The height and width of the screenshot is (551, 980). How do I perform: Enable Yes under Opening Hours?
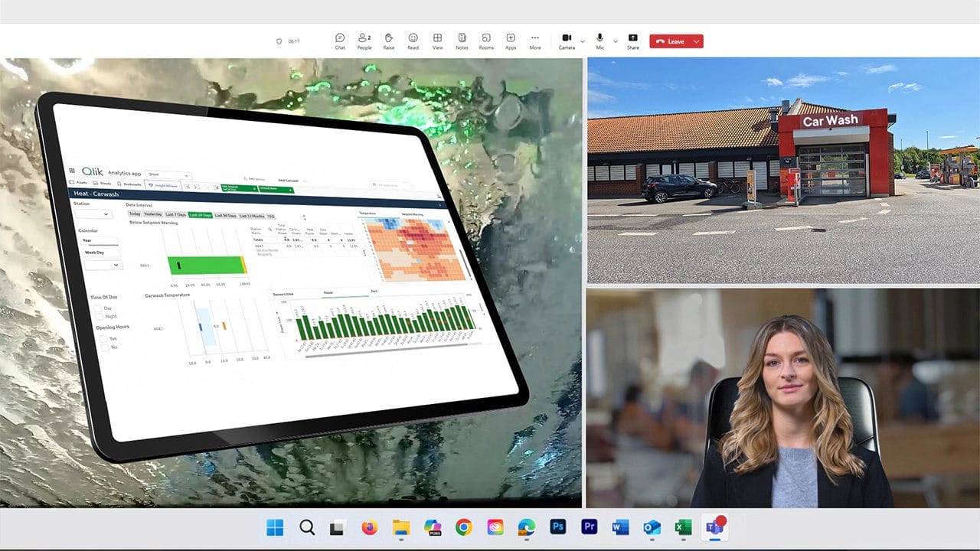point(103,337)
